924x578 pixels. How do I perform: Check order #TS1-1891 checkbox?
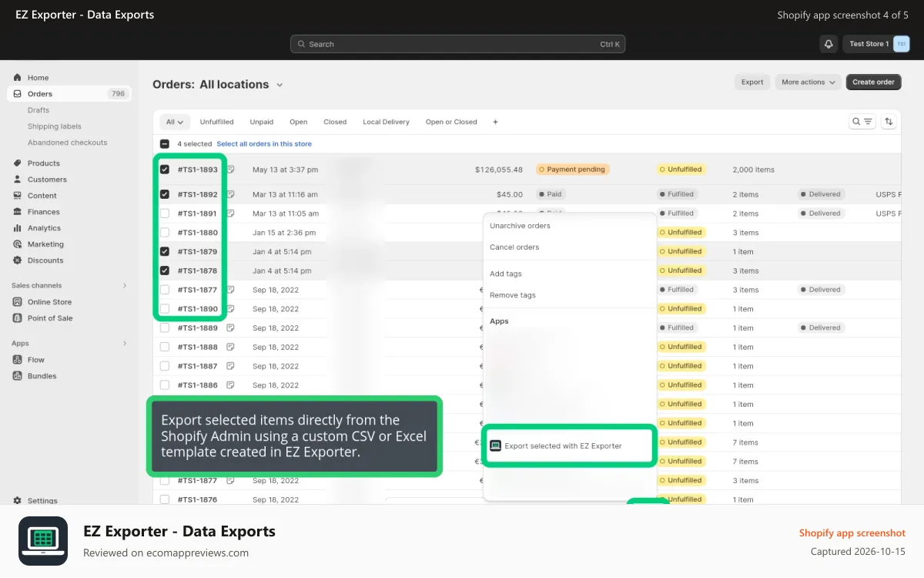165,213
